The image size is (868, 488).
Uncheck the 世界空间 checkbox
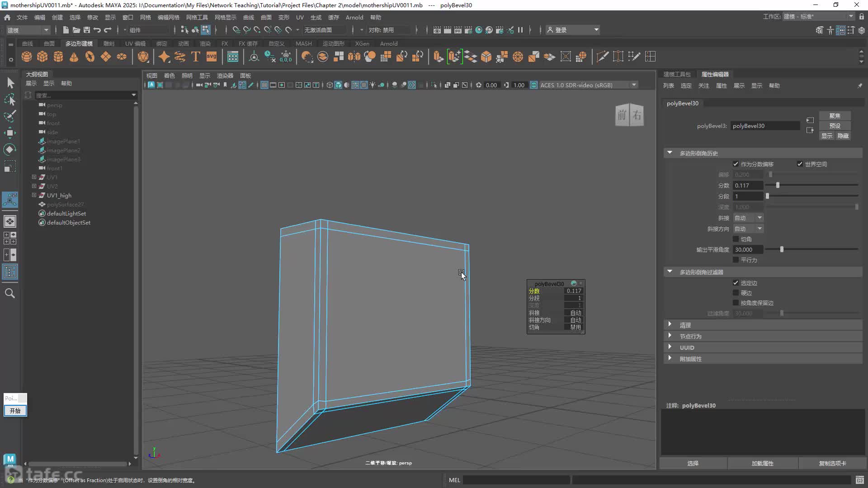pyautogui.click(x=800, y=164)
